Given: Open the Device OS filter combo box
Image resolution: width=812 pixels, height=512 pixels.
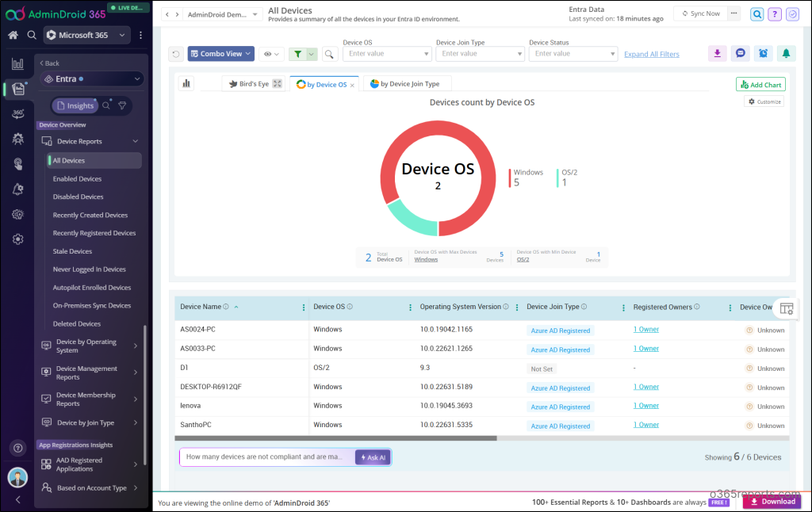Looking at the screenshot, I should [387, 54].
